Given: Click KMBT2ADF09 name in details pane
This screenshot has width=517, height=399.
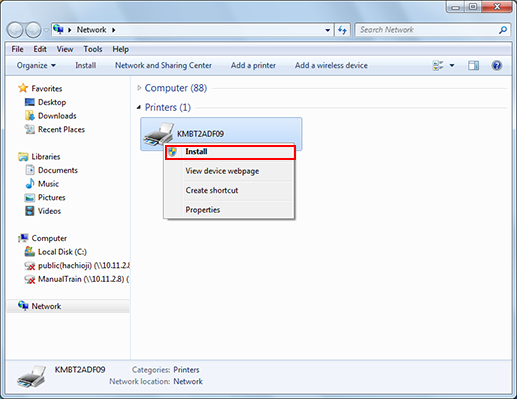Looking at the screenshot, I should point(80,370).
